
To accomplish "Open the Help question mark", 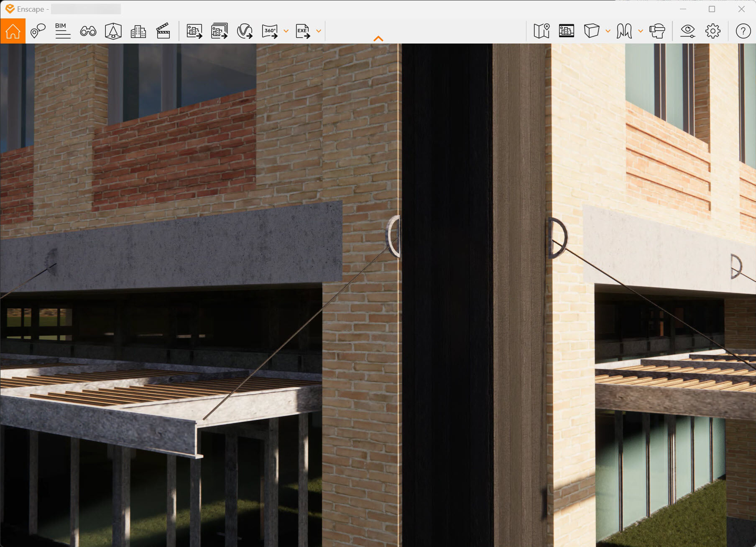I will [743, 31].
